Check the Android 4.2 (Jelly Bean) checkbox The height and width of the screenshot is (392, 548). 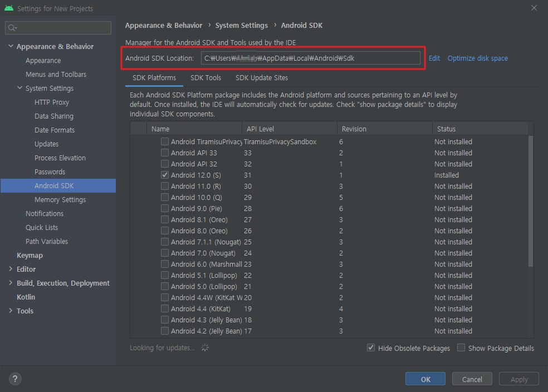[x=165, y=331]
